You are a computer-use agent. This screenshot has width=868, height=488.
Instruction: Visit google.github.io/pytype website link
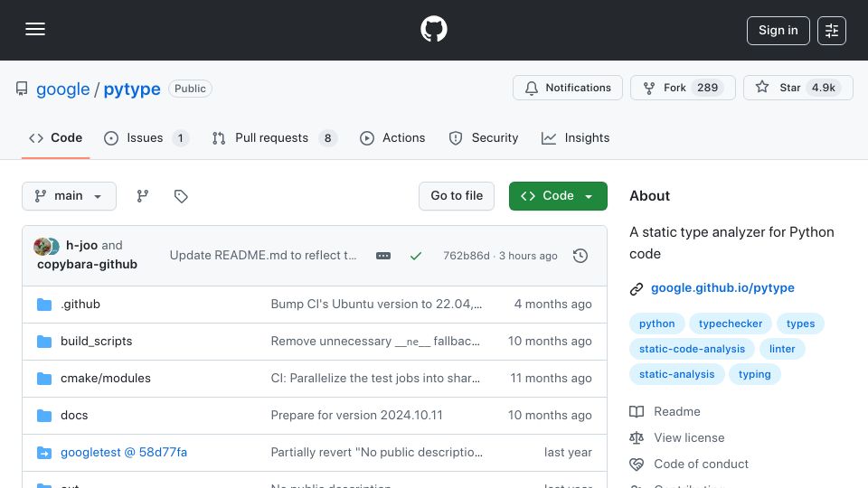722,287
